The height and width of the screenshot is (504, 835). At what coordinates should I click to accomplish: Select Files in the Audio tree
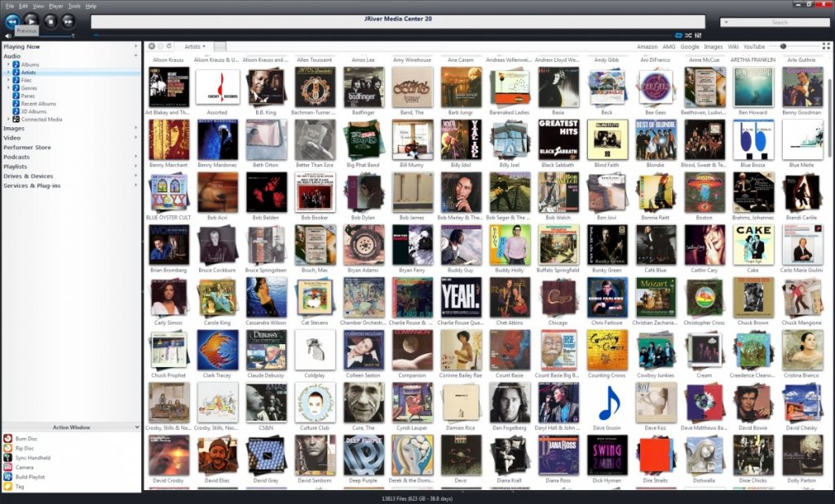(x=26, y=80)
